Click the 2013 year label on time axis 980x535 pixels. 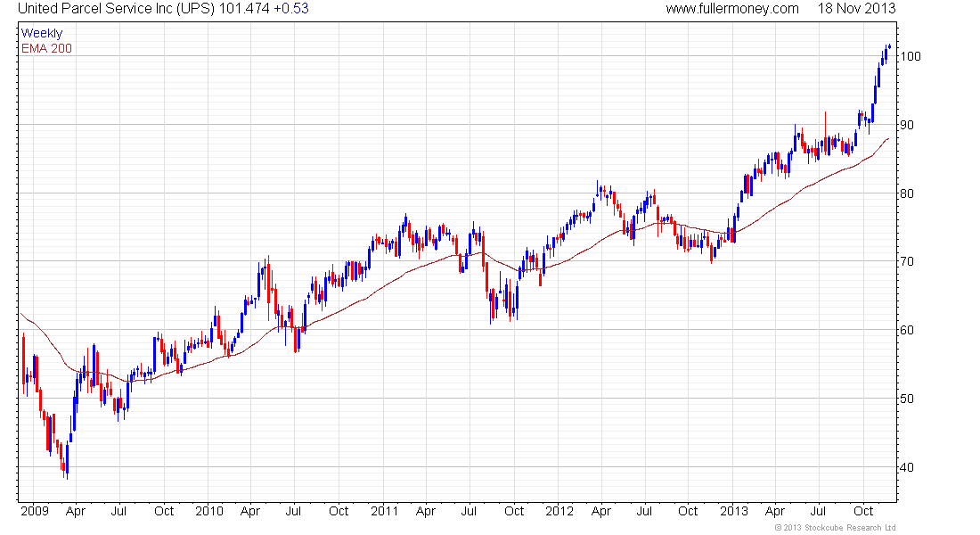pos(734,511)
